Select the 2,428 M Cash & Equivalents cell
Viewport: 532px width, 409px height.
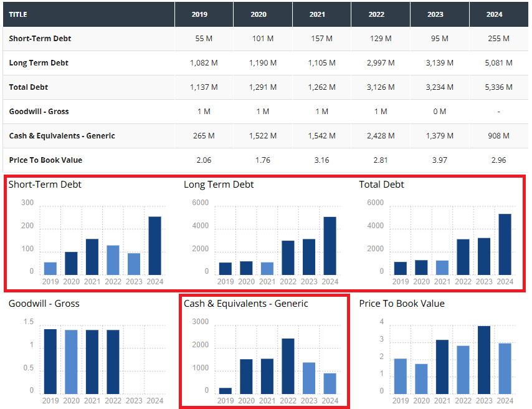click(x=381, y=136)
